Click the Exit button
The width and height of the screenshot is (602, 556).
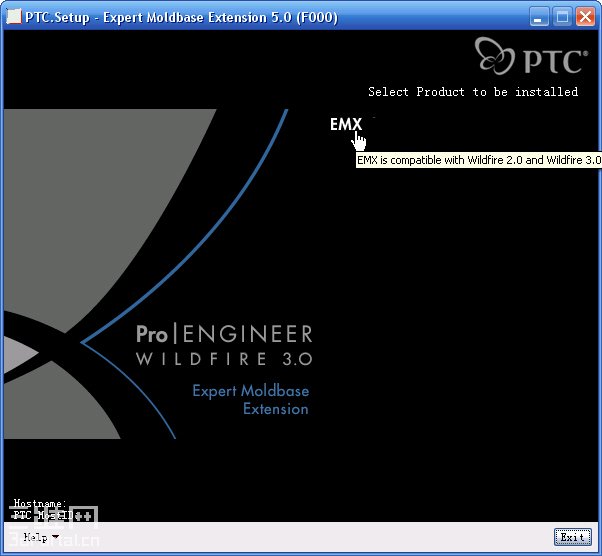pos(572,536)
